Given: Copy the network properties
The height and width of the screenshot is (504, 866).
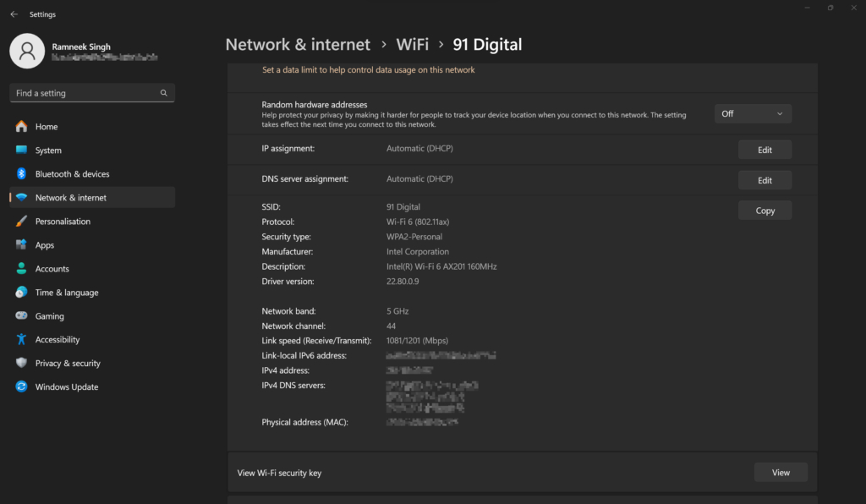Looking at the screenshot, I should coord(765,210).
